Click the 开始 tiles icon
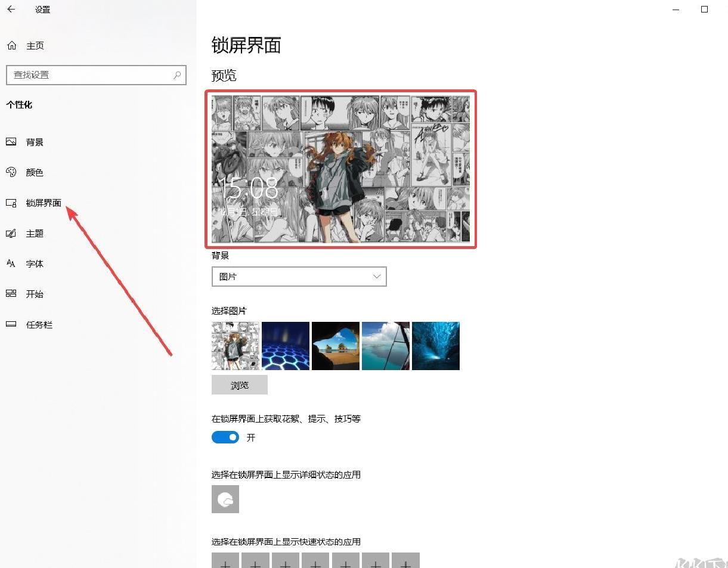 coord(11,294)
